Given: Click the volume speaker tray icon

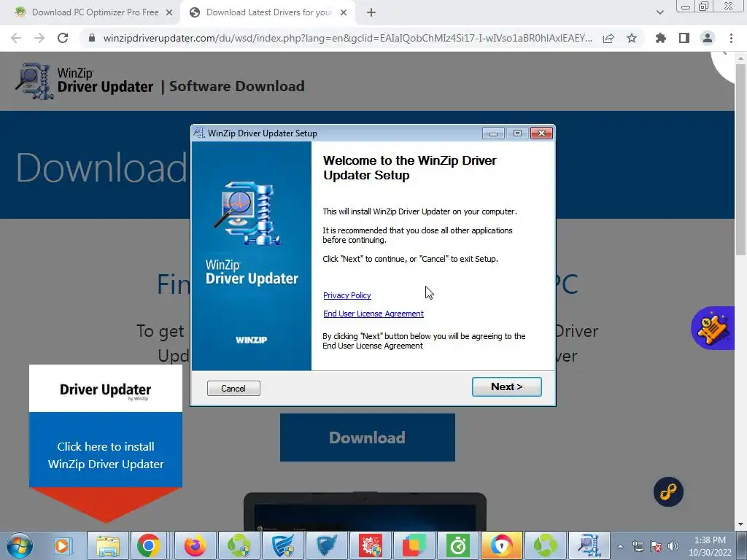Looking at the screenshot, I should click(673, 546).
